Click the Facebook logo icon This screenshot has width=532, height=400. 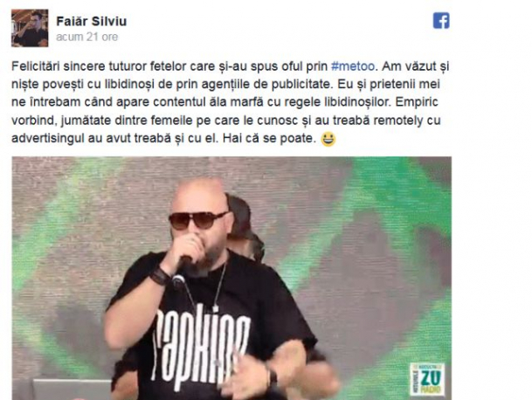coord(441,20)
